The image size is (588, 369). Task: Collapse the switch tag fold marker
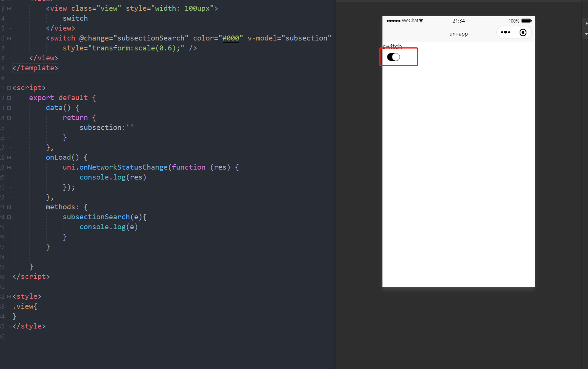pos(9,38)
